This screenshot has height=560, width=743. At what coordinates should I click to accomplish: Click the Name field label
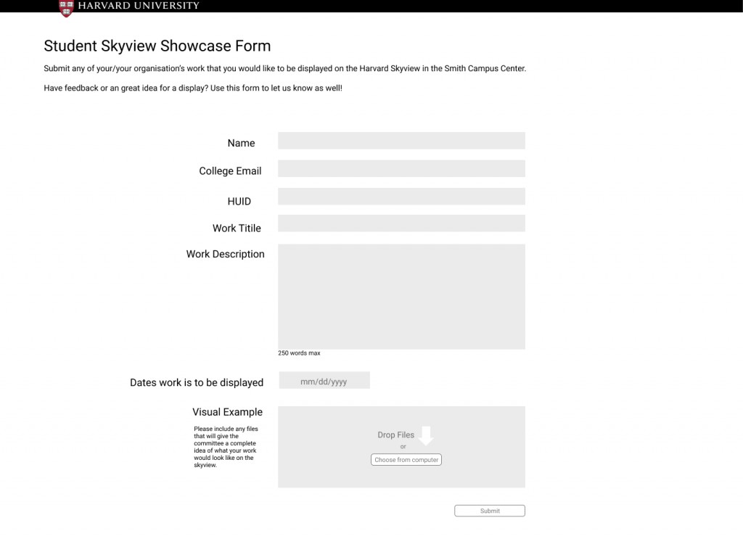tap(241, 144)
